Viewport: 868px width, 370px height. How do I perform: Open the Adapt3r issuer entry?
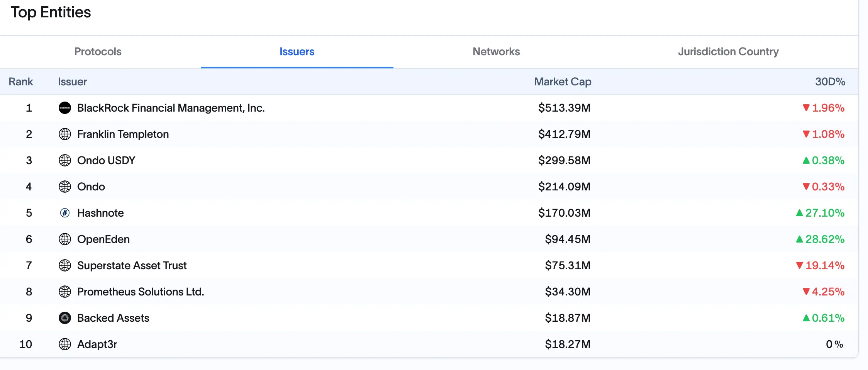(x=97, y=345)
